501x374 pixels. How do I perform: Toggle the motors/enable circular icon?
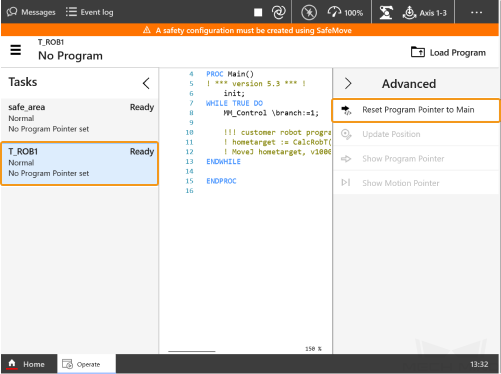[309, 13]
